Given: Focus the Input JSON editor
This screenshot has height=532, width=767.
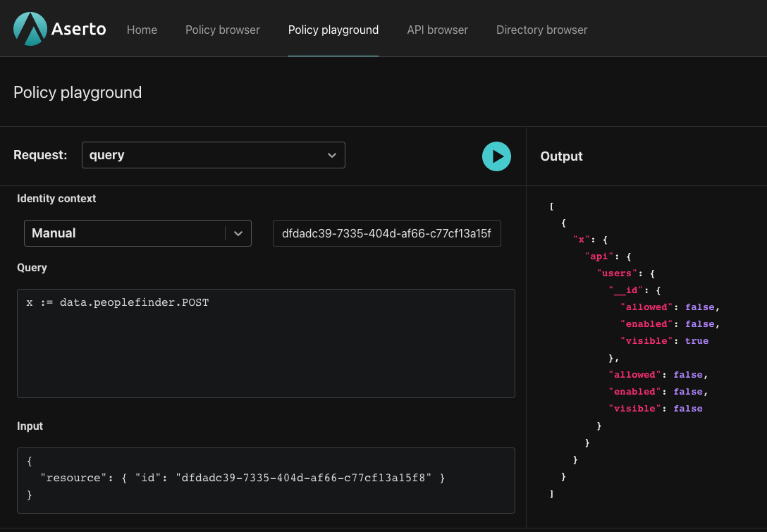Looking at the screenshot, I should click(x=266, y=480).
